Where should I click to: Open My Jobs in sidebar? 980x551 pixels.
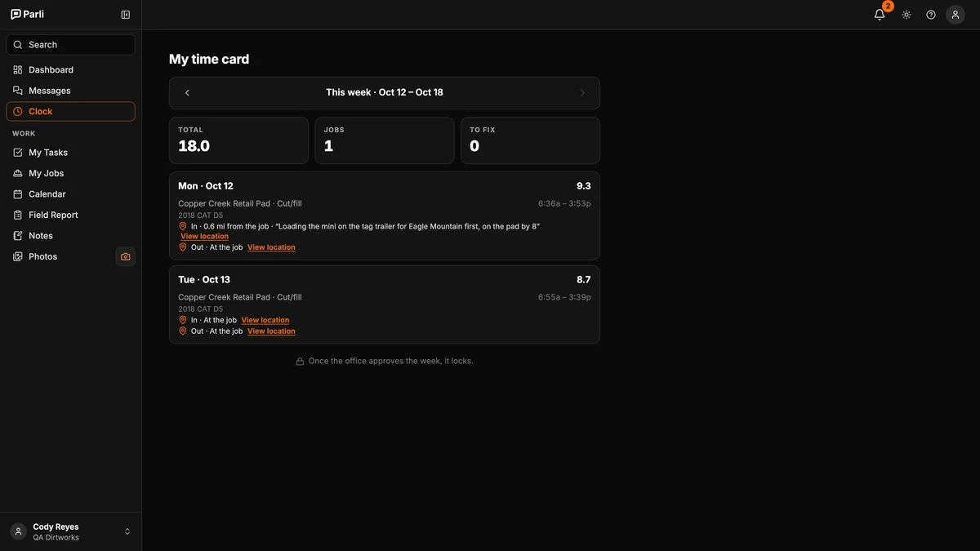click(70, 174)
